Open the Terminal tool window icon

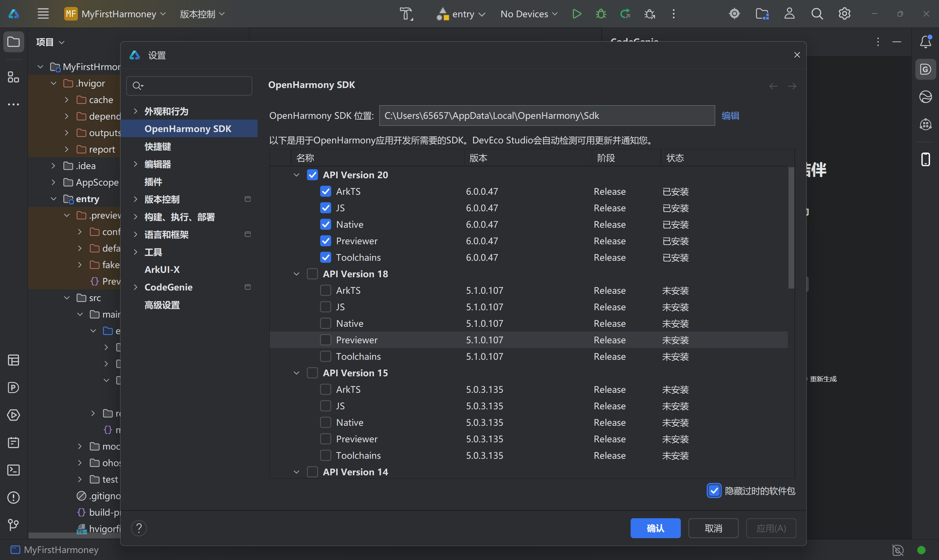tap(14, 470)
